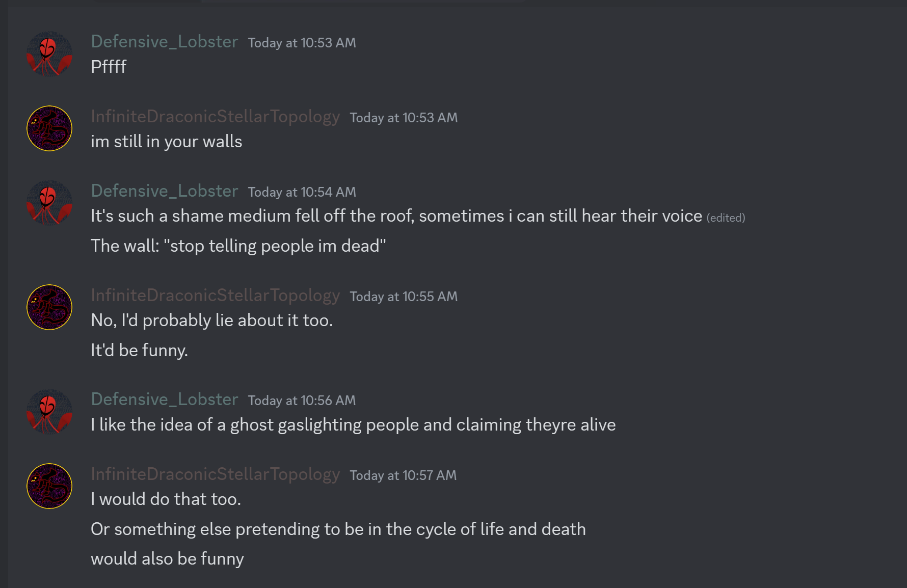The width and height of the screenshot is (907, 588).
Task: Click Defensive_Lobster's avatar on the 10:56 AM message
Action: click(49, 412)
